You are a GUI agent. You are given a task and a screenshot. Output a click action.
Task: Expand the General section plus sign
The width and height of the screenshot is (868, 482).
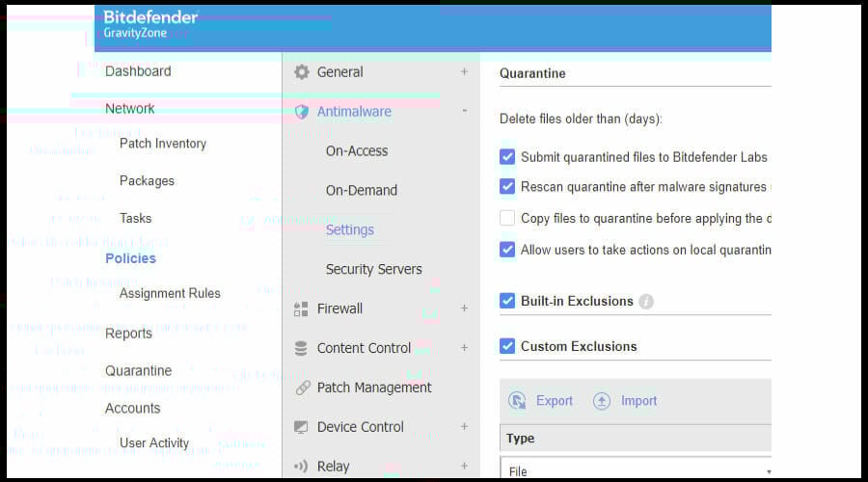[x=465, y=72]
